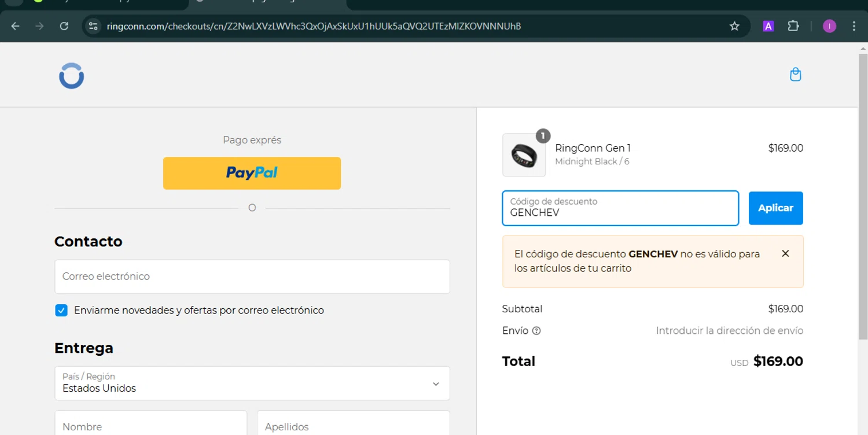Screen dimensions: 868x435
Task: Open the shopping bag cart icon
Action: click(x=796, y=75)
